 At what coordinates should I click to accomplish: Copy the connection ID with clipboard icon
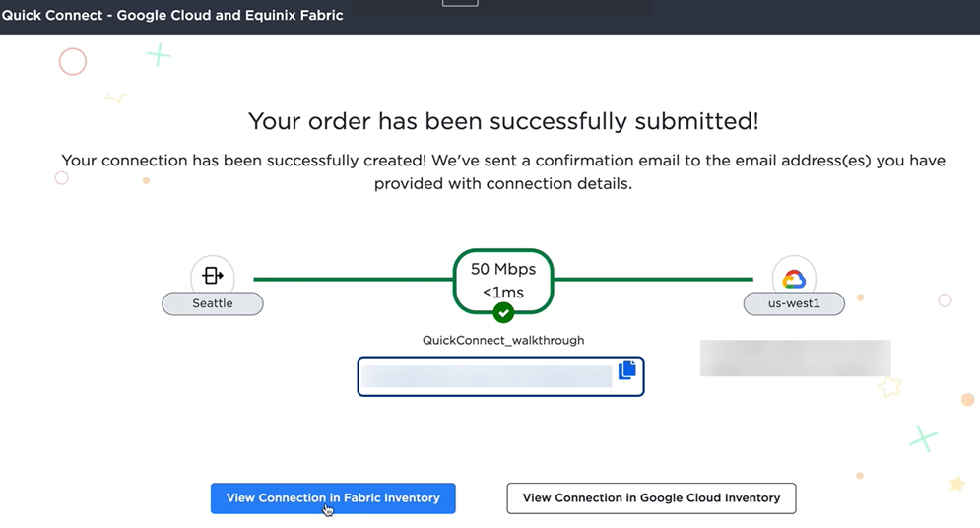pos(626,369)
